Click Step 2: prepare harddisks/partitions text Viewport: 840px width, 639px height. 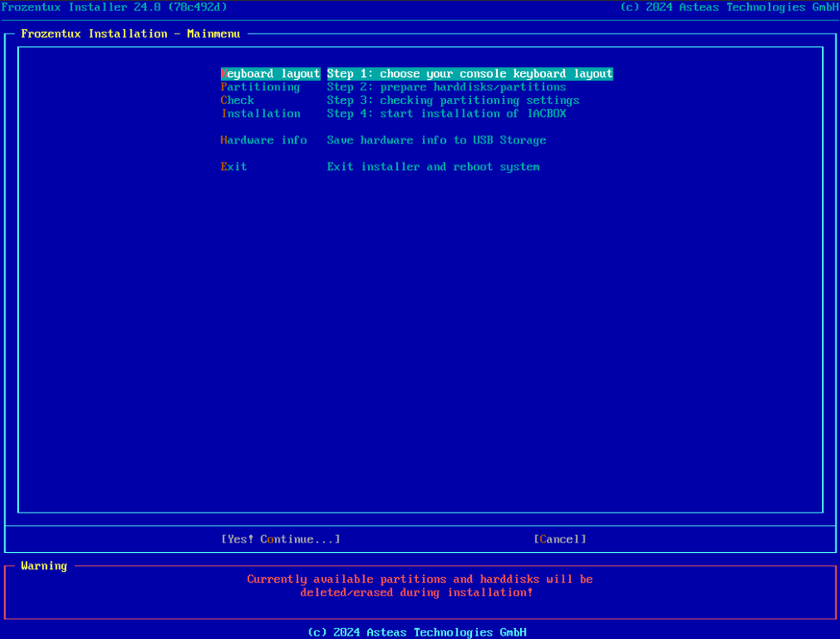[446, 87]
